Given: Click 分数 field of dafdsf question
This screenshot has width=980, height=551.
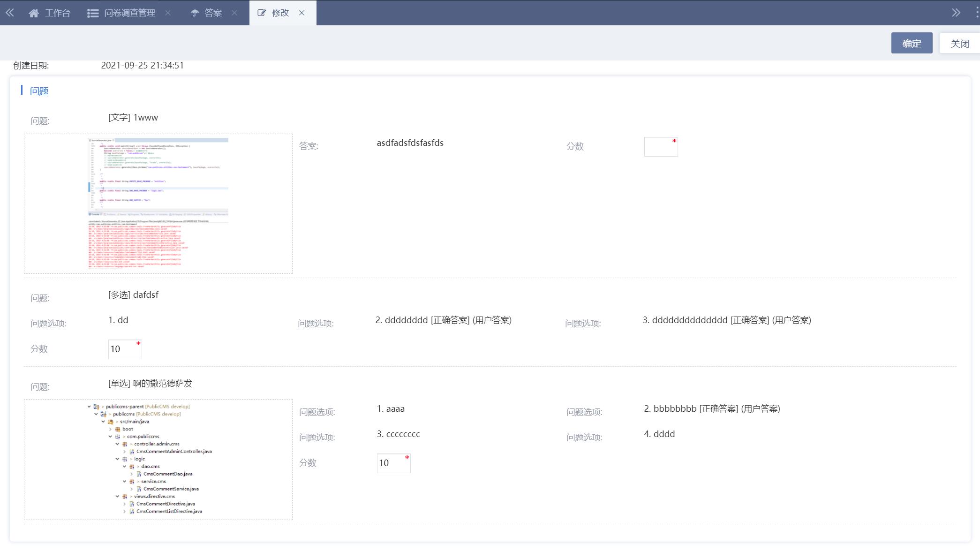Looking at the screenshot, I should [124, 349].
